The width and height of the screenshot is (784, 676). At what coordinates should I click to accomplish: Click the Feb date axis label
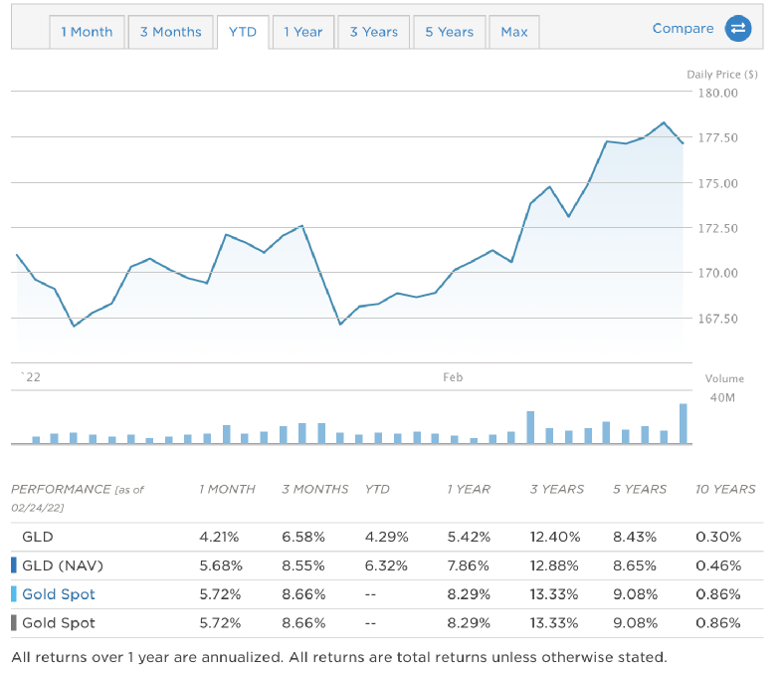pos(453,377)
